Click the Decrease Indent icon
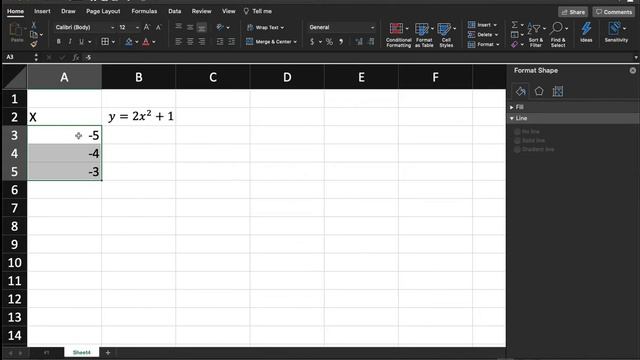 [220, 42]
